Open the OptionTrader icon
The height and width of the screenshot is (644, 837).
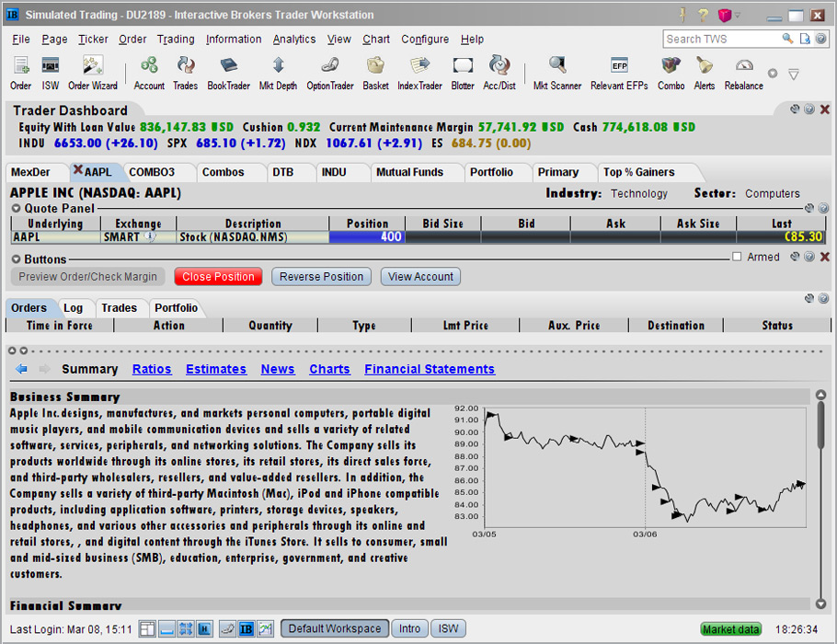click(330, 74)
